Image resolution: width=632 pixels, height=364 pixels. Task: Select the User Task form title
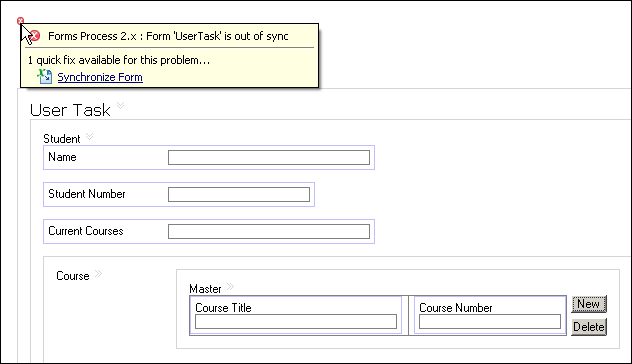[x=70, y=110]
